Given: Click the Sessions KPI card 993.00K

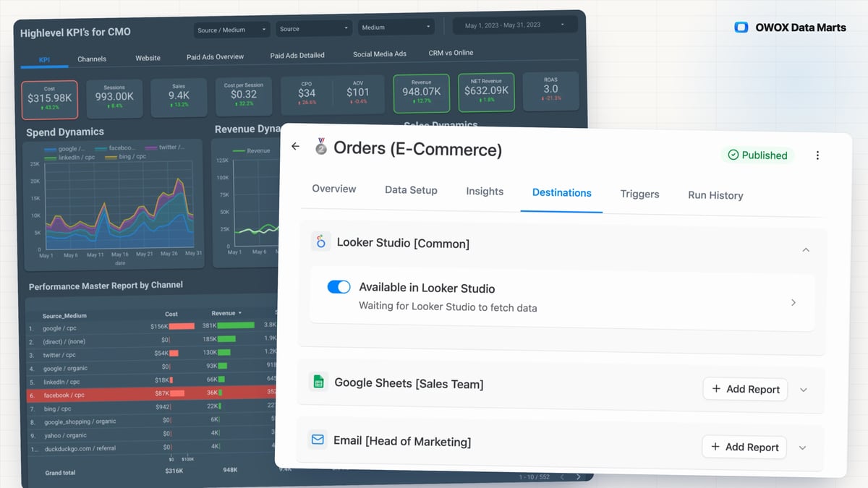Looking at the screenshot, I should pos(114,98).
